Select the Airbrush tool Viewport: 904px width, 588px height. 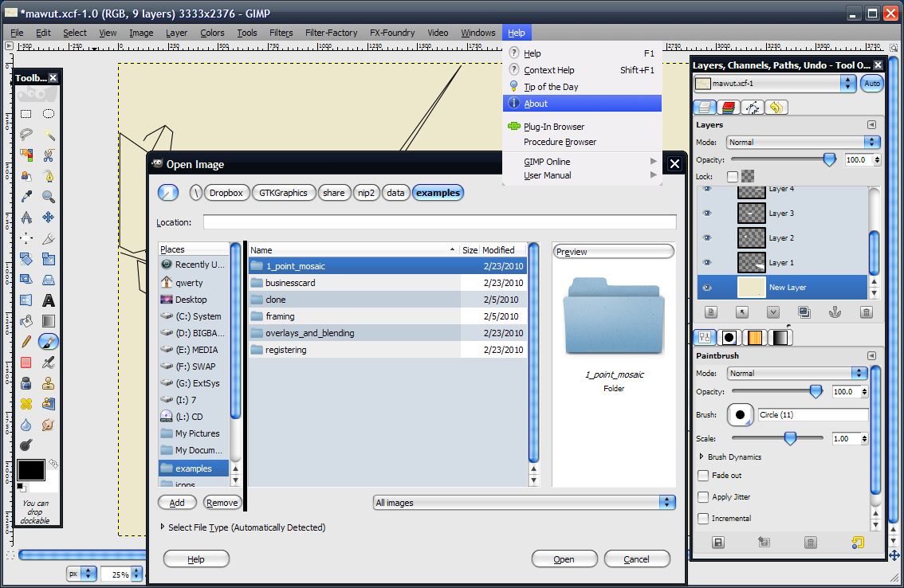pyautogui.click(x=49, y=363)
